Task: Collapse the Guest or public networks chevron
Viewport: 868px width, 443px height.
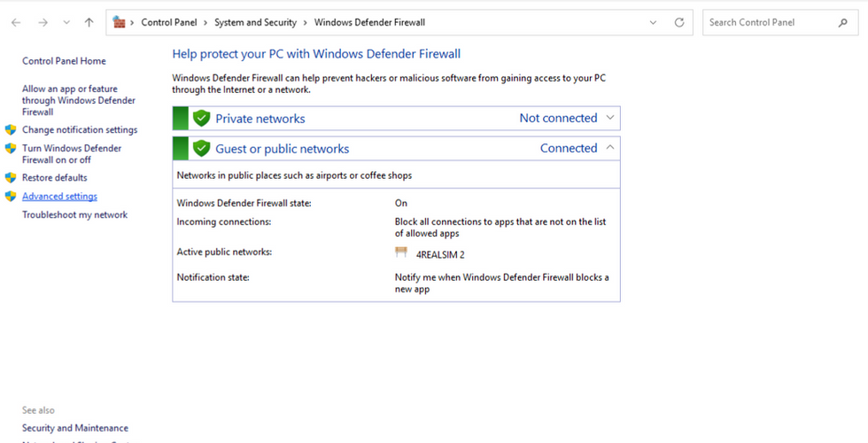Action: tap(610, 147)
